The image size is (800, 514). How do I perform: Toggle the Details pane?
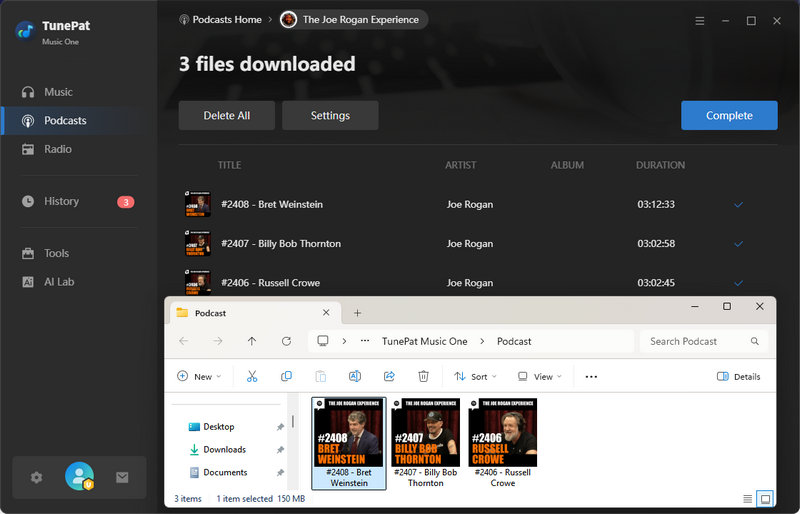[738, 376]
